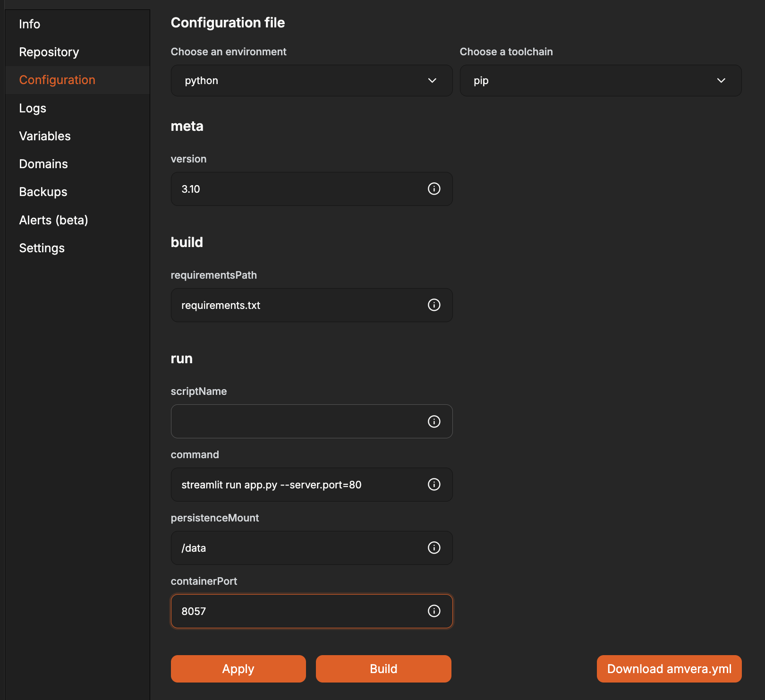Go to the Backups section
Screen dimensions: 765x700
[x=77, y=192]
